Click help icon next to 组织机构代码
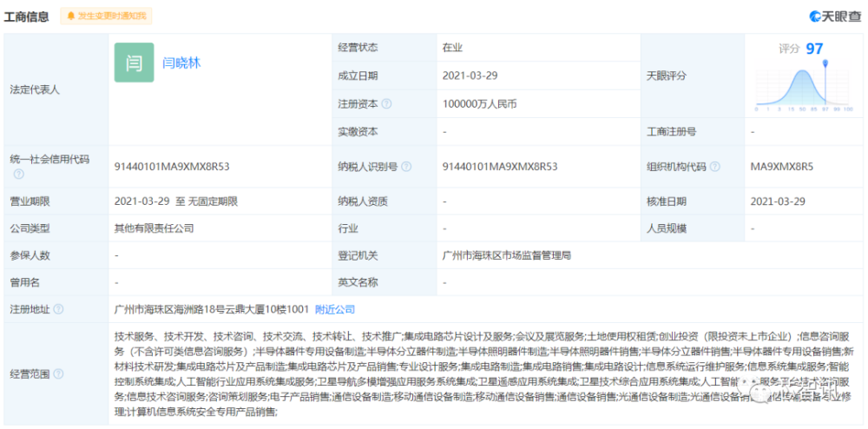This screenshot has height=429, width=868. click(x=714, y=167)
